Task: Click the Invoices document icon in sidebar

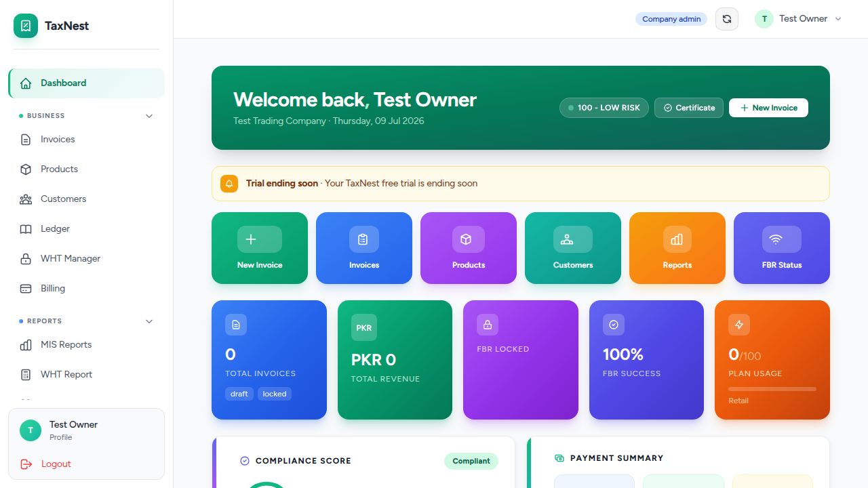Action: pyautogui.click(x=26, y=140)
